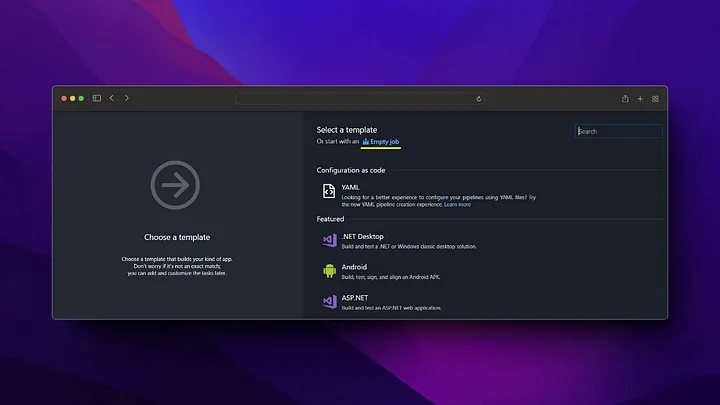720x405 pixels.
Task: Click the Featured section heading
Action: (x=330, y=219)
